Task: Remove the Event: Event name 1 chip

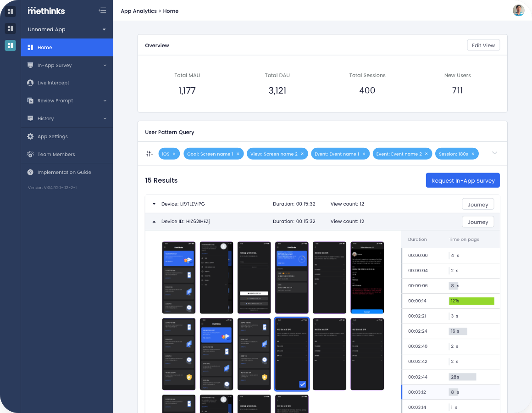Action: 364,154
